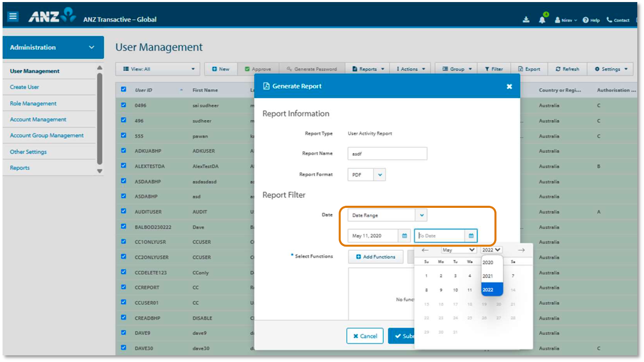Click the Add Functions button

click(376, 257)
